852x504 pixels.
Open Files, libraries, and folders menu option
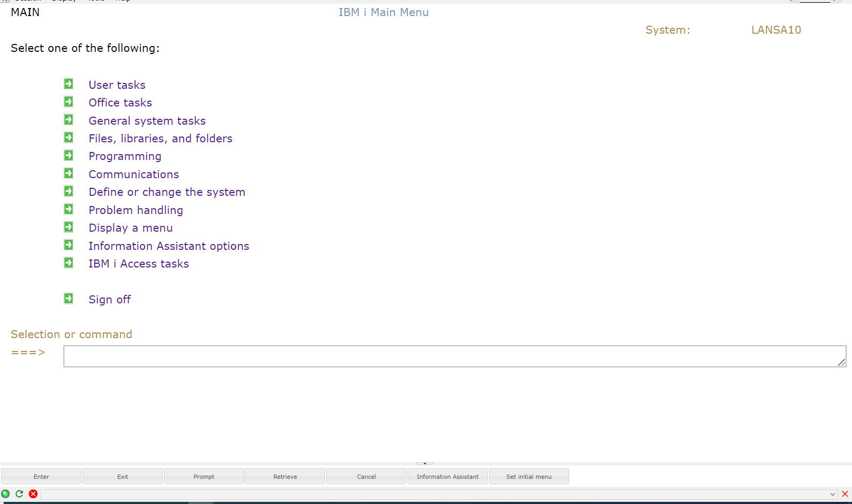(160, 139)
